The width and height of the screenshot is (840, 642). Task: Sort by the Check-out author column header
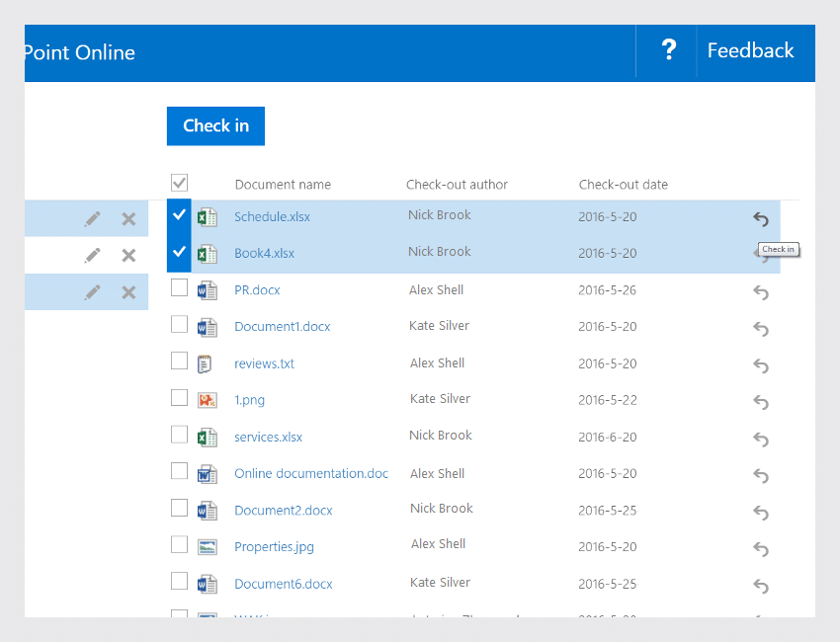(x=457, y=185)
